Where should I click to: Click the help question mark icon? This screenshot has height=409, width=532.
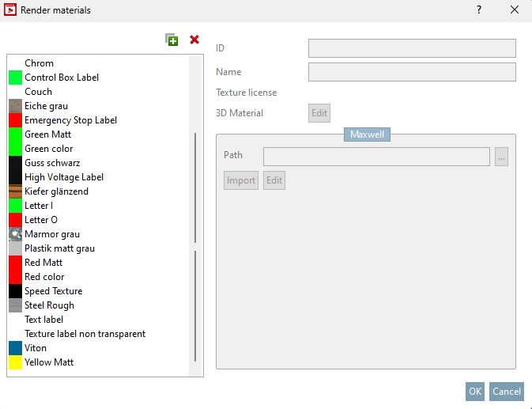tap(479, 10)
